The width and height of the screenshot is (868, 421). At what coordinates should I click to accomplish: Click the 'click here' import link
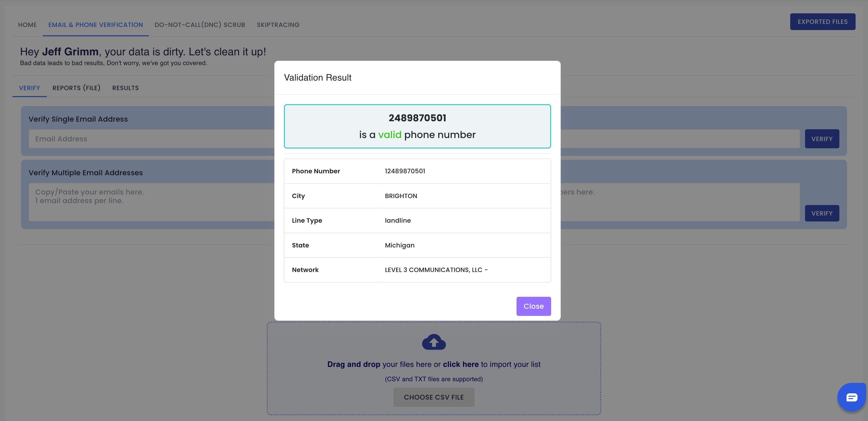click(461, 364)
